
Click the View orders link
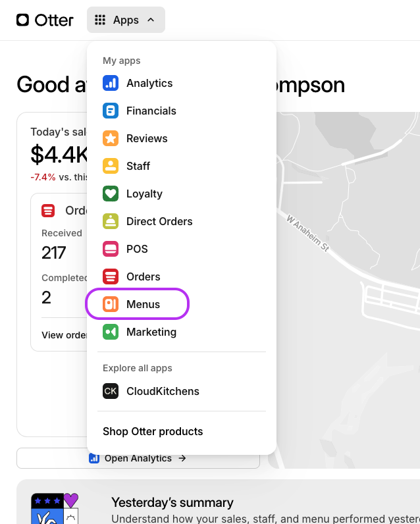click(64, 335)
